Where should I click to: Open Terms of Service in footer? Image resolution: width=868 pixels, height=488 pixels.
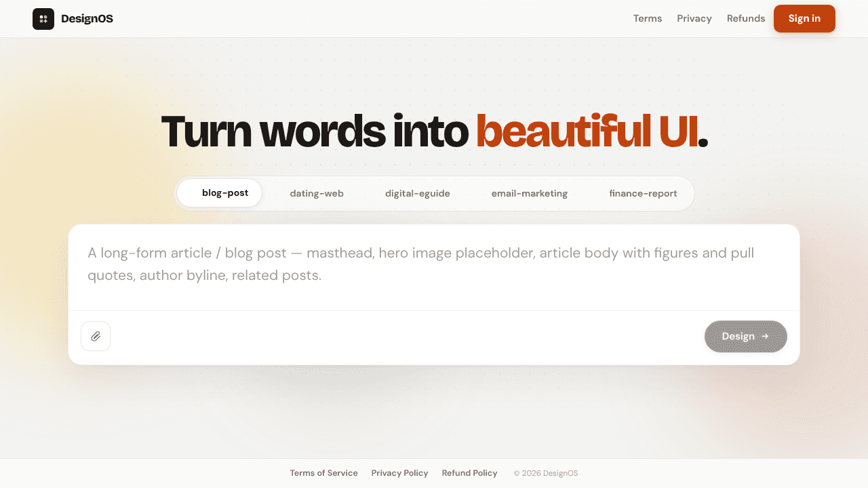pos(323,473)
